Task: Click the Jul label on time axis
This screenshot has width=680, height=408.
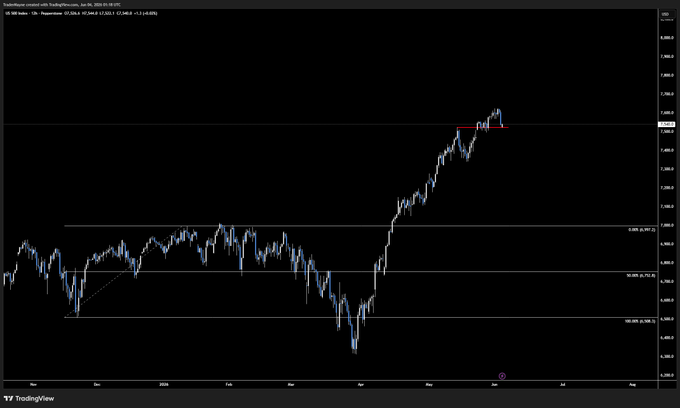Action: pos(562,384)
